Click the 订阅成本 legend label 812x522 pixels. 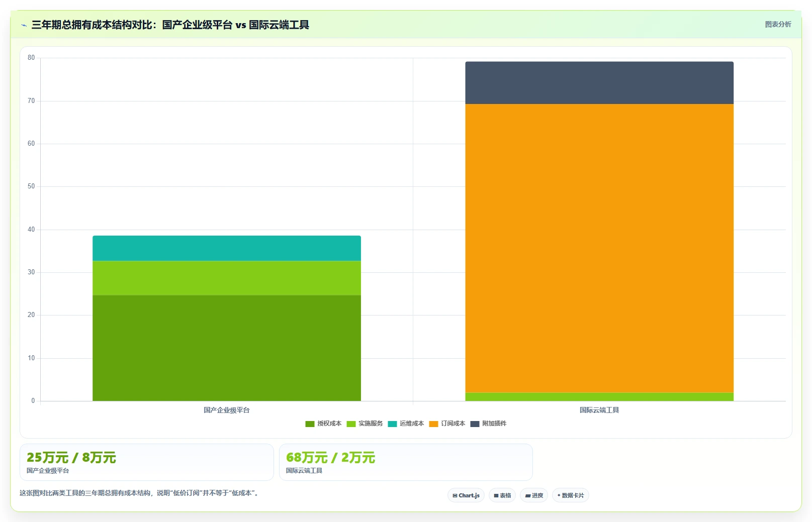[x=453, y=424]
